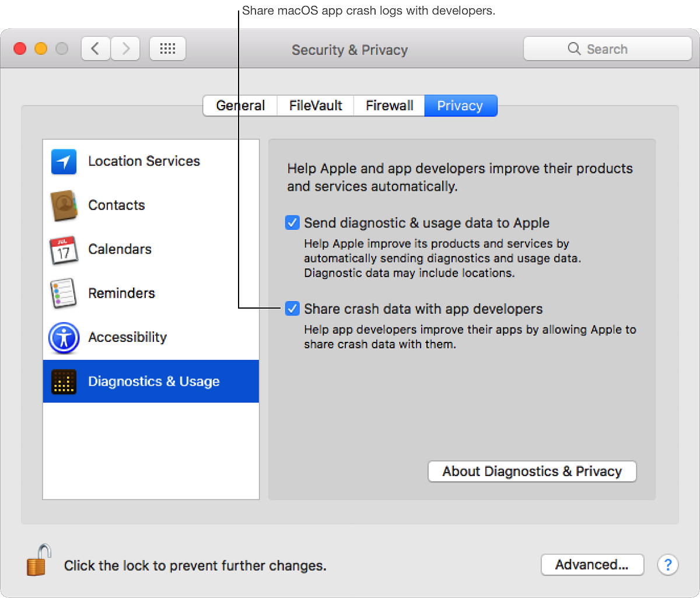This screenshot has width=700, height=598.
Task: Uncheck Share crash data with app developers
Action: click(292, 309)
